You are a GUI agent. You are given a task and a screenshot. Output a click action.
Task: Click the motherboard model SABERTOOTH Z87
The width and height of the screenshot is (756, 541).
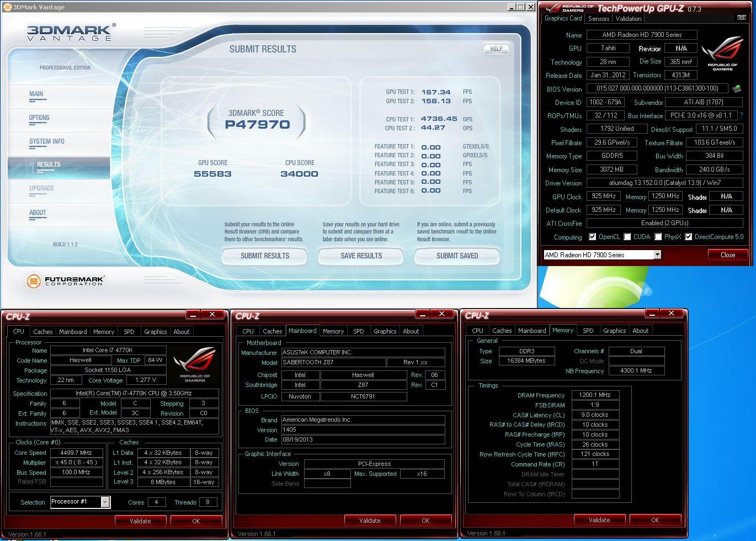point(333,363)
